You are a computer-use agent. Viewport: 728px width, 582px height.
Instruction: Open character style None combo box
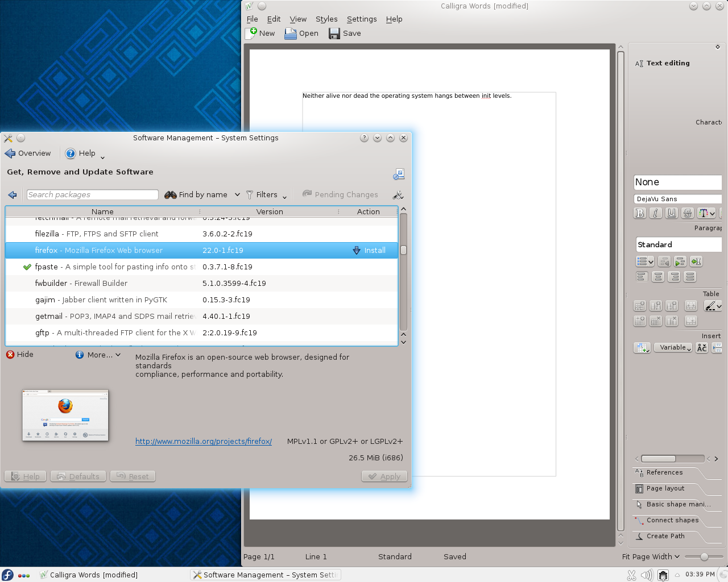[677, 182]
